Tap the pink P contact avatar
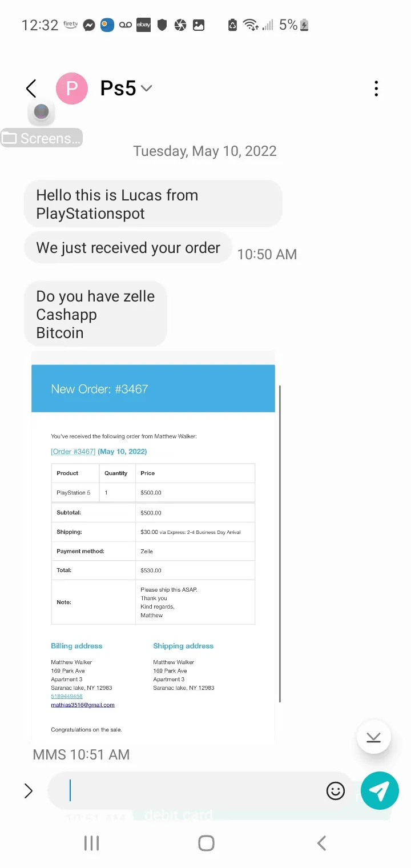The height and width of the screenshot is (868, 411). point(72,89)
